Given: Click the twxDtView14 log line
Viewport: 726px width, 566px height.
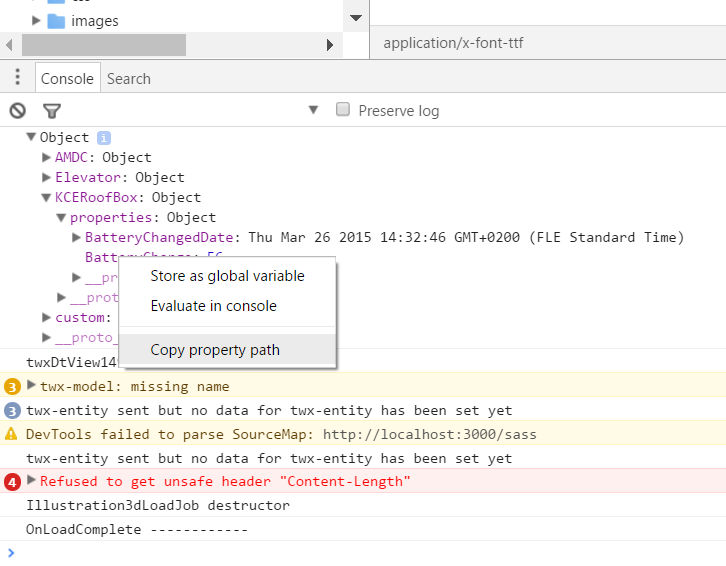Looking at the screenshot, I should 72,362.
